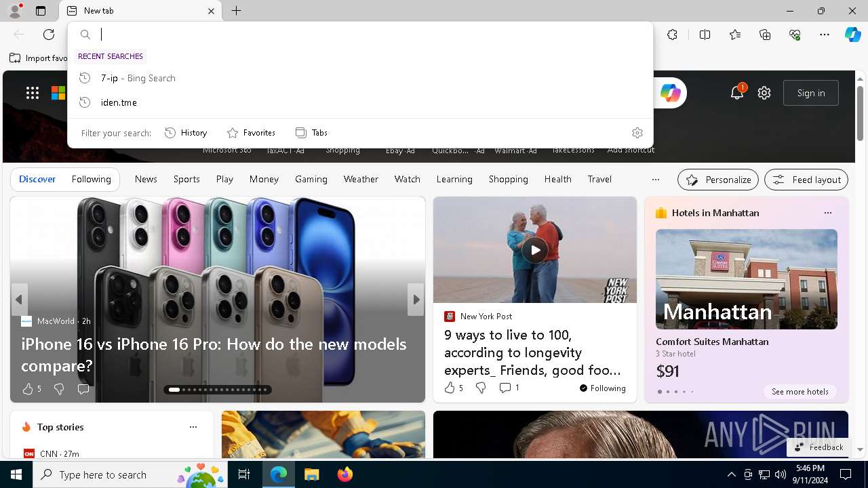Open '9 ways to live to 100' article
The image size is (868, 488).
point(532,352)
